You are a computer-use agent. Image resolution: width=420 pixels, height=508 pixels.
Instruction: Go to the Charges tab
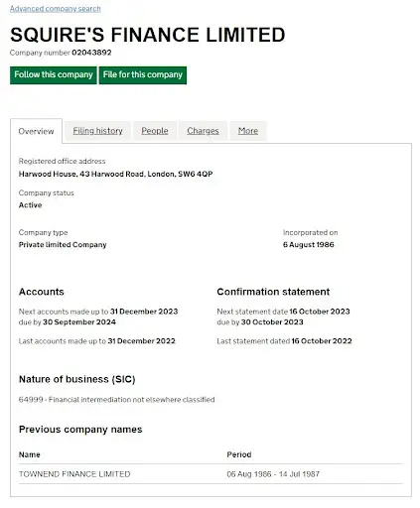click(203, 131)
